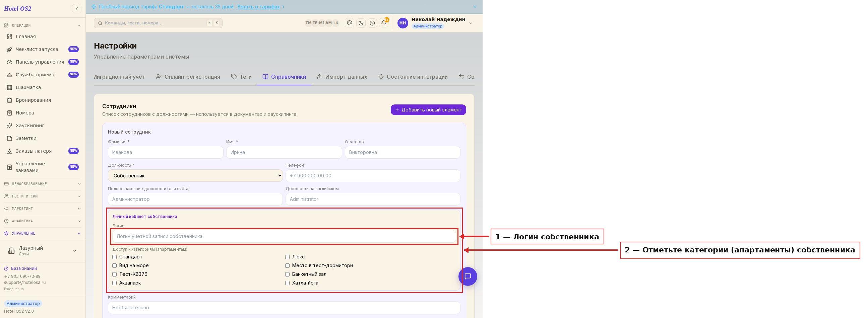Click the Комментарий input field

pyautogui.click(x=284, y=308)
